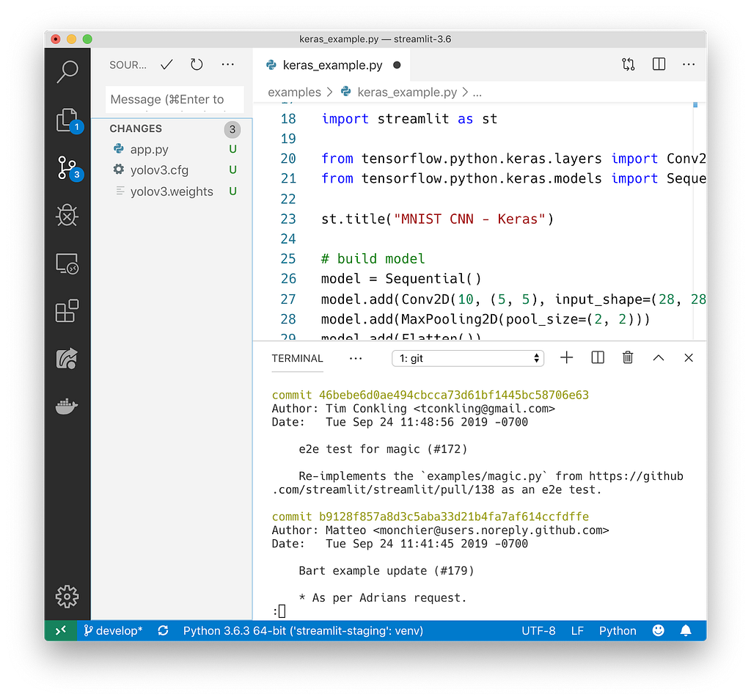Create a new terminal with plus icon
Screen dimensions: 751x700
click(x=567, y=357)
